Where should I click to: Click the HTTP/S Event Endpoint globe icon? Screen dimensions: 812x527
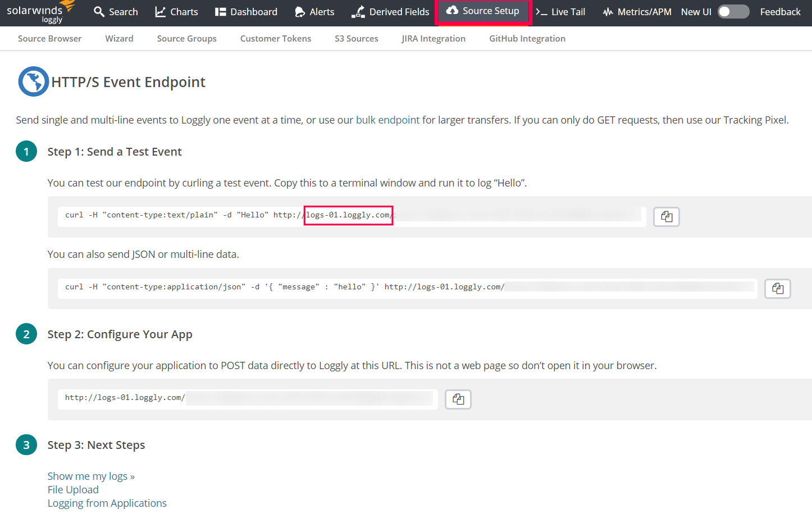pos(33,82)
